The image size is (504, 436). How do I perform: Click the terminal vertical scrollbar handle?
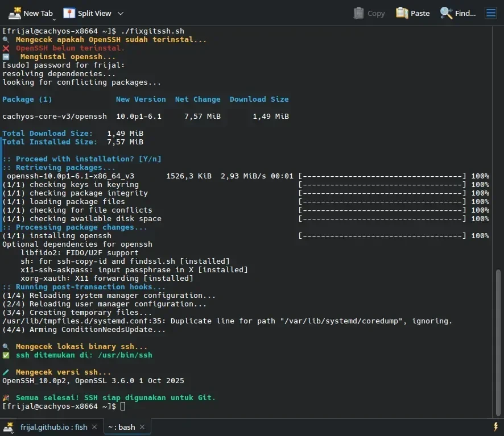point(498,343)
